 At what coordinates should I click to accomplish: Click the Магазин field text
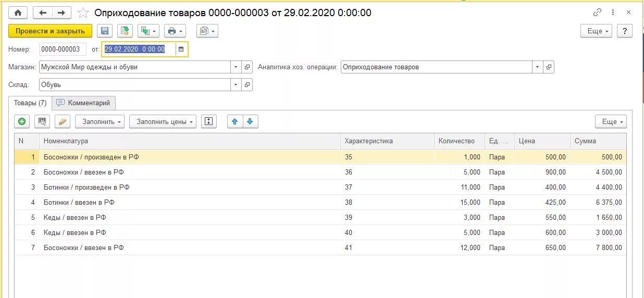[135, 67]
